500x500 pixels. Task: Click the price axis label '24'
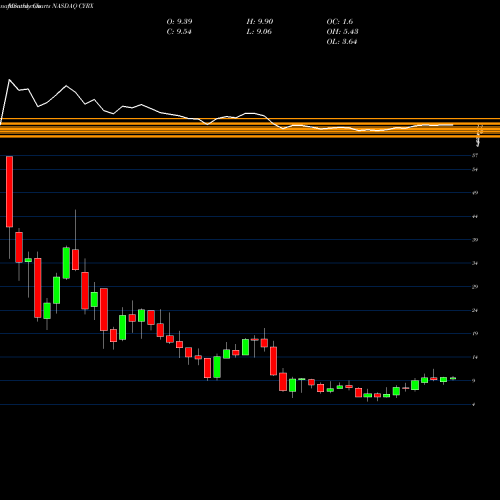(475, 310)
